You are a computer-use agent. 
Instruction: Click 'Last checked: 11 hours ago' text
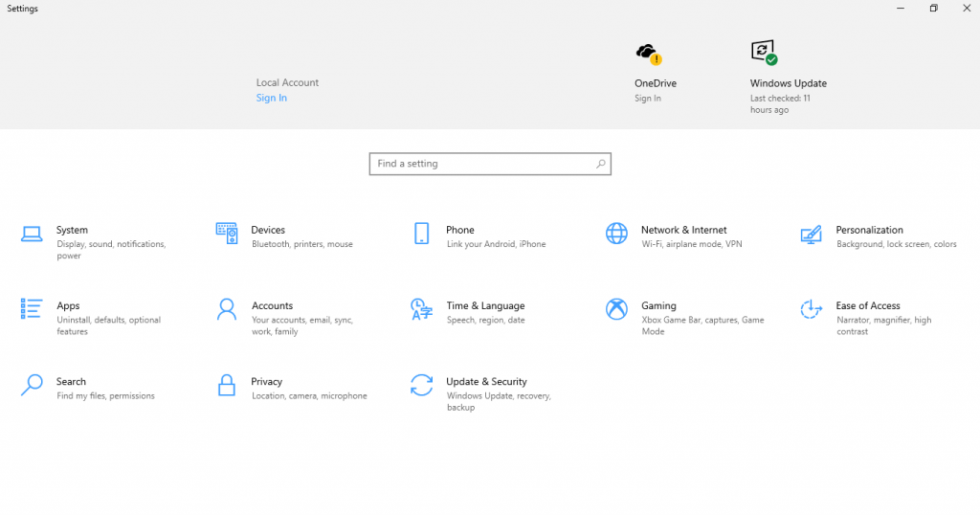tap(781, 103)
